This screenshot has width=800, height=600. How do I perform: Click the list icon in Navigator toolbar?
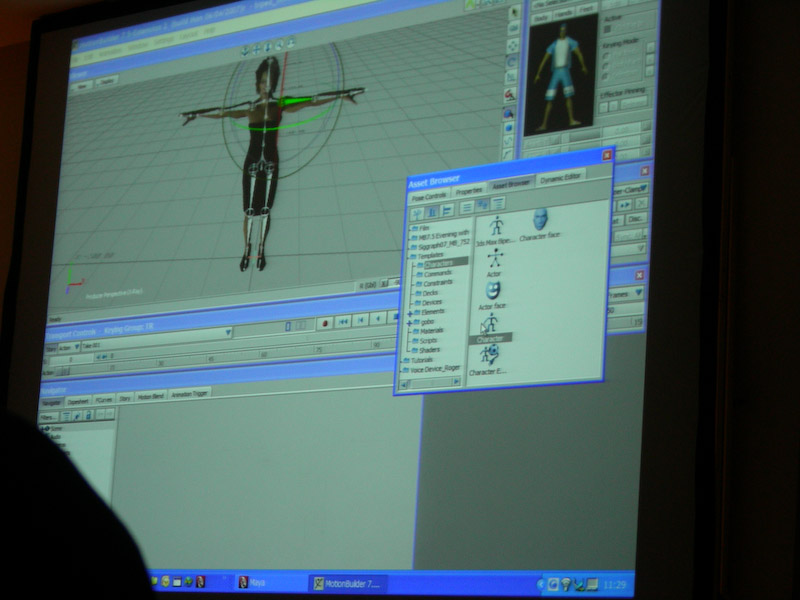tap(66, 417)
